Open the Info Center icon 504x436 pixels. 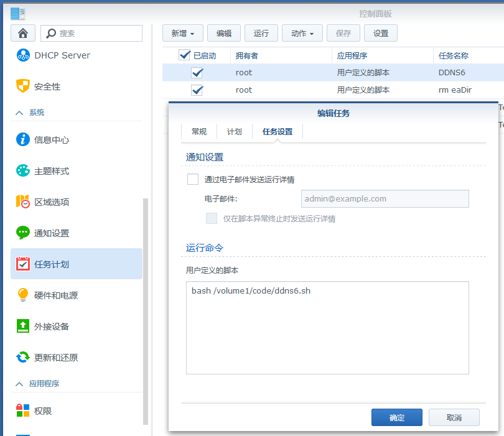click(23, 139)
